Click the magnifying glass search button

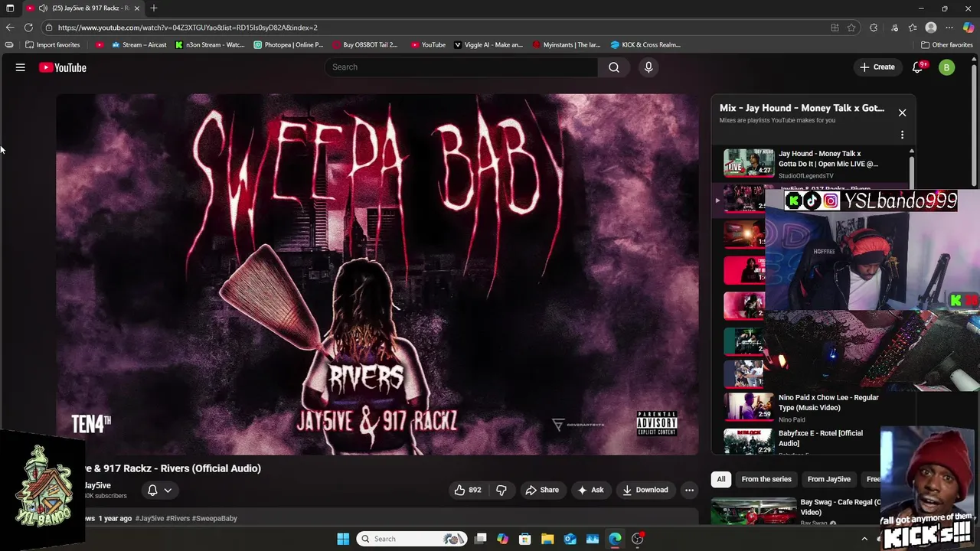[614, 67]
